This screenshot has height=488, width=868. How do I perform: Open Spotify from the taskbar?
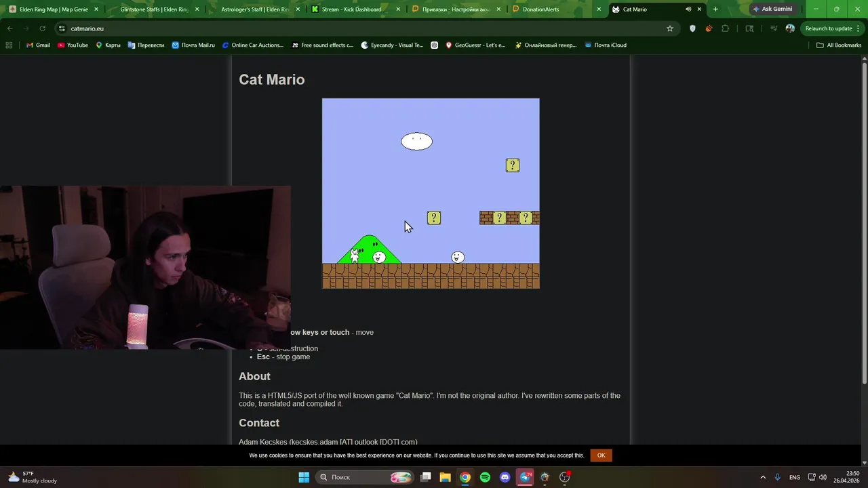pos(485,477)
